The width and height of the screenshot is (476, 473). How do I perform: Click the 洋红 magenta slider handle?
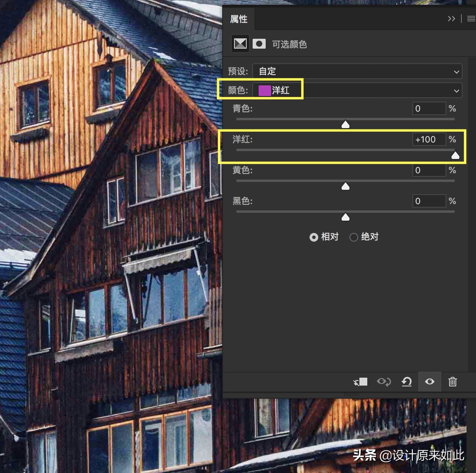pos(455,155)
